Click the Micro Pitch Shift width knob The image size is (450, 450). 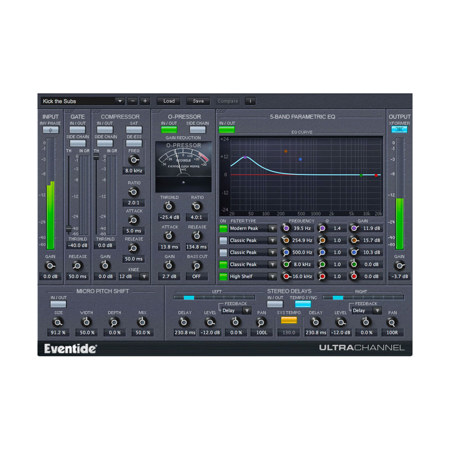pos(86,322)
